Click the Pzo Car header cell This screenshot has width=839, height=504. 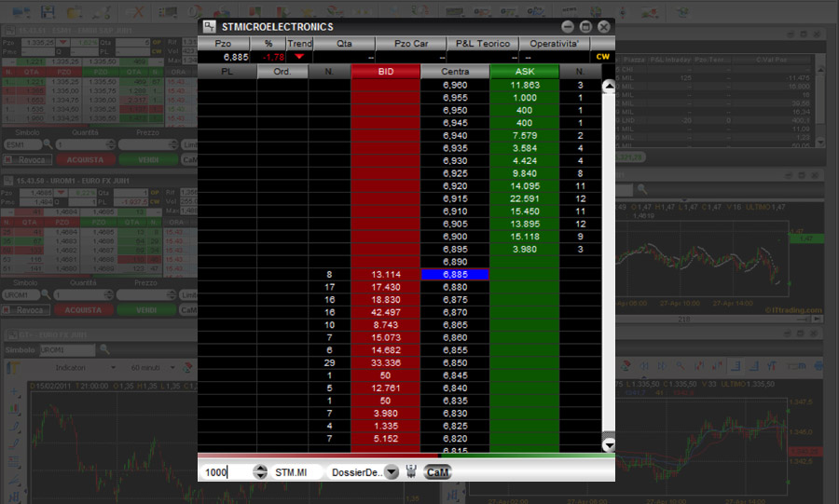point(411,43)
